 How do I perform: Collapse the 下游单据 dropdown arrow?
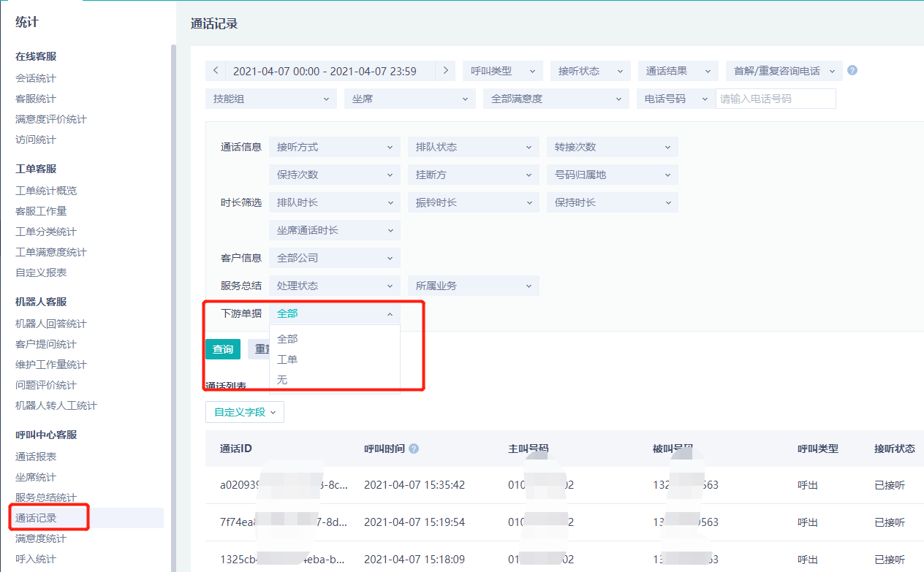coord(389,314)
